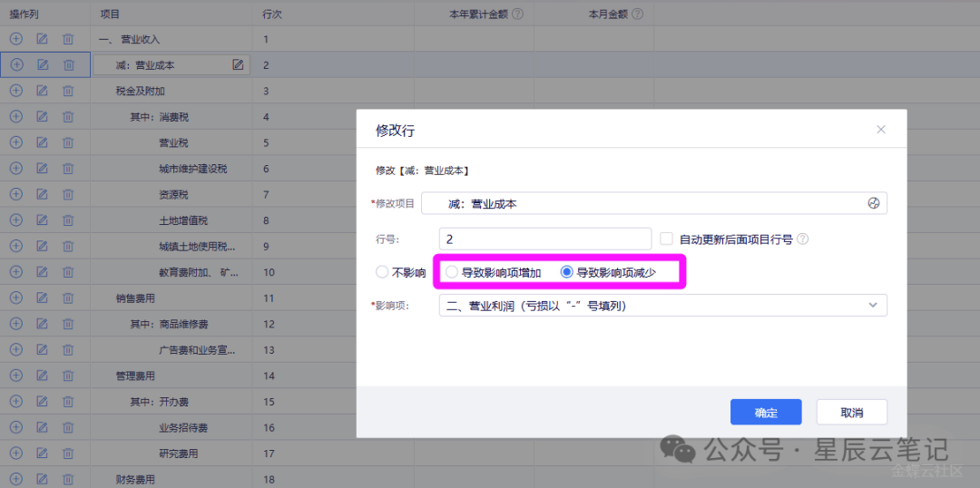Click add-row plus icon for 营业收入 row
The height and width of the screenshot is (488, 980).
coord(15,39)
